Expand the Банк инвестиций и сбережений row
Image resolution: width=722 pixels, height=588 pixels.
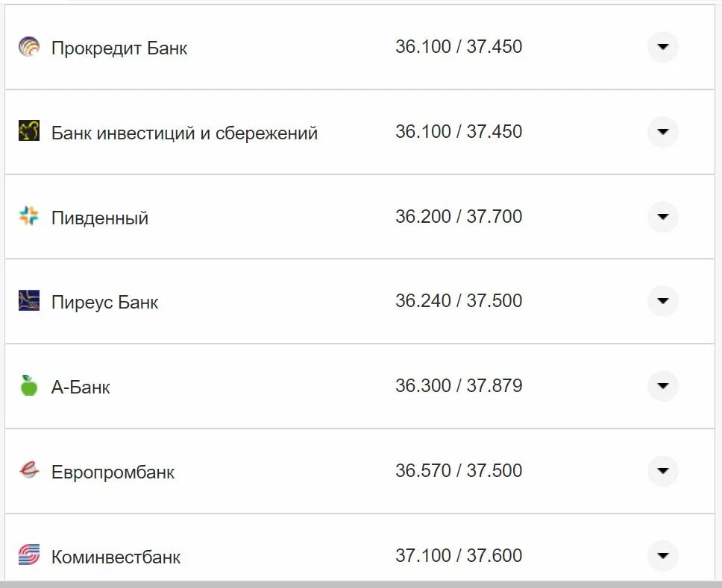(662, 132)
